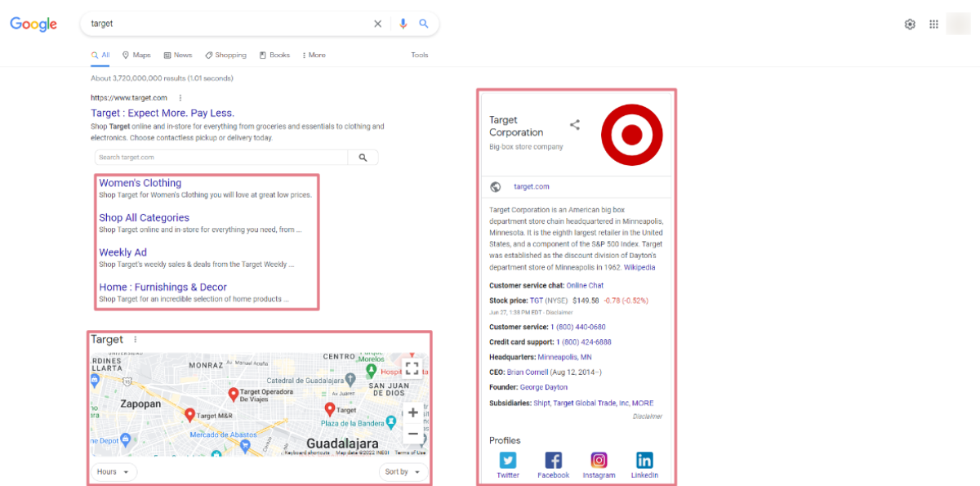Open the Google apps grid
Viewport: 980px width, 486px height.
(933, 25)
